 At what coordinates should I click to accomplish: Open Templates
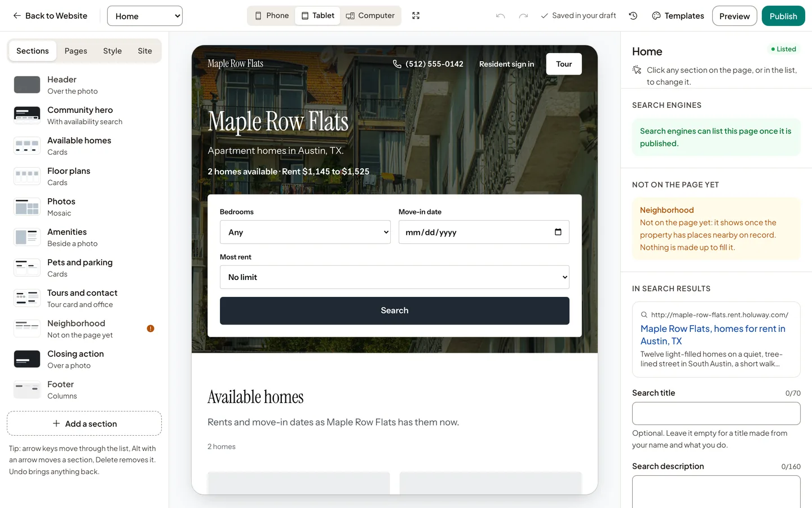pyautogui.click(x=678, y=16)
